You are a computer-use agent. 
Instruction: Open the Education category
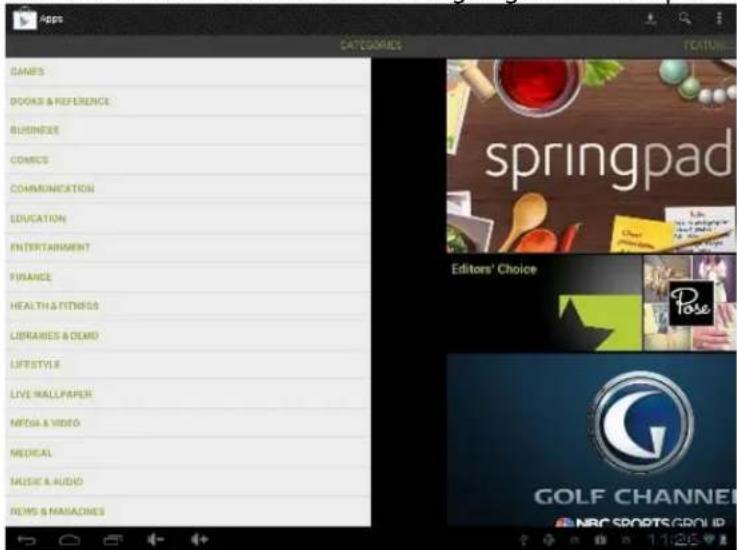pos(188,219)
